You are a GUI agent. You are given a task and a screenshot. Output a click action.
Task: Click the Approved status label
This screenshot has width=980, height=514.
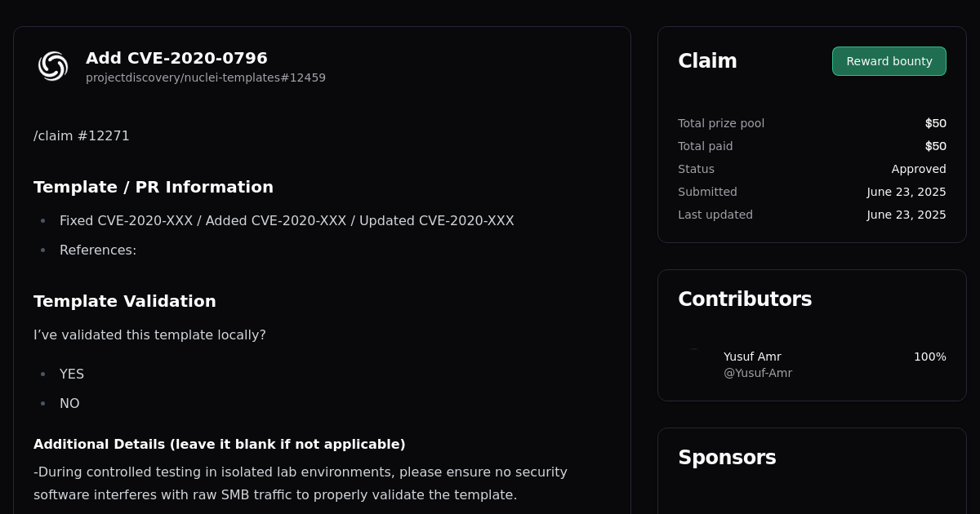click(919, 169)
